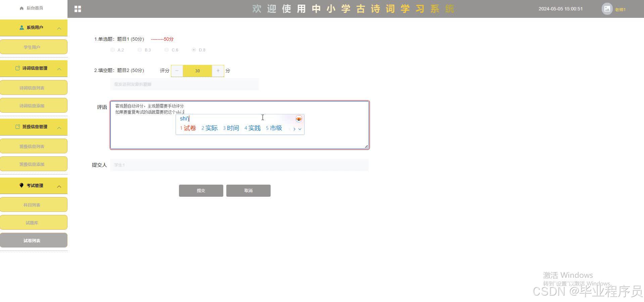644x302 pixels.
Task: Collapse the 班级信息管理 menu chevron
Action: click(x=59, y=128)
